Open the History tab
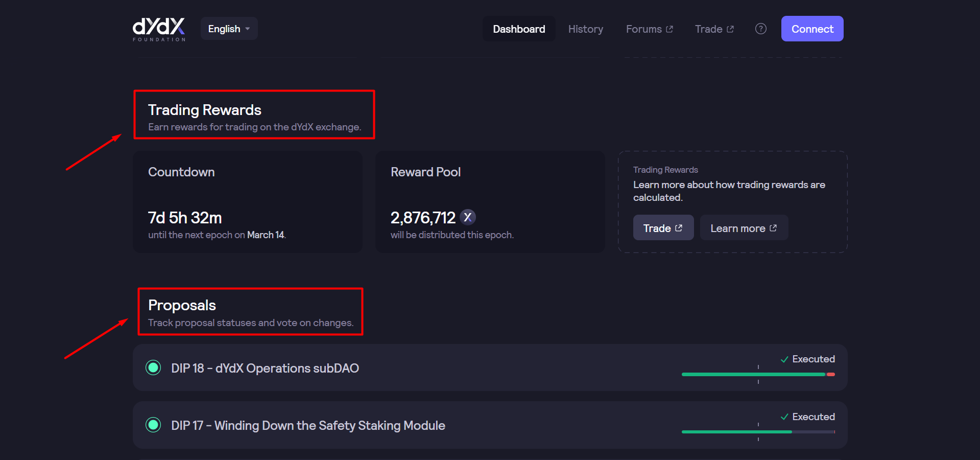The width and height of the screenshot is (980, 460). click(x=585, y=29)
